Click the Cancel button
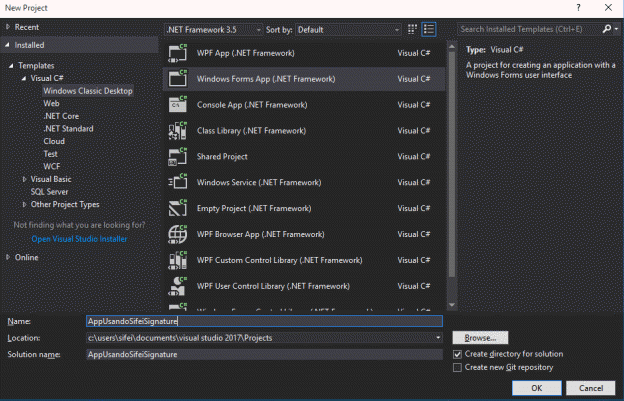Image resolution: width=624 pixels, height=401 pixels. pyautogui.click(x=591, y=388)
